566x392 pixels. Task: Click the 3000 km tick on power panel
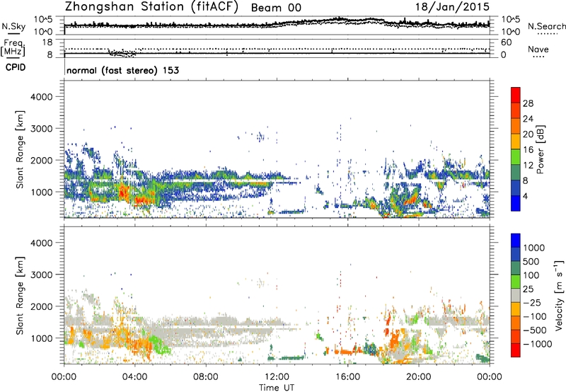42,129
